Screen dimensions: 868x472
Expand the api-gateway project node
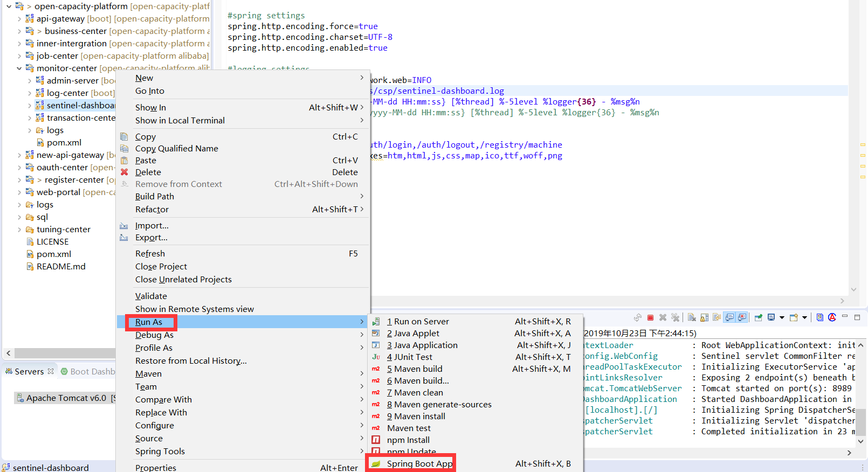(19, 19)
